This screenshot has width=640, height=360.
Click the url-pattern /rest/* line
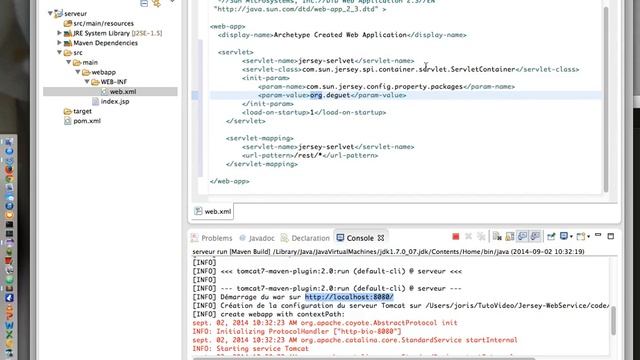coord(310,156)
